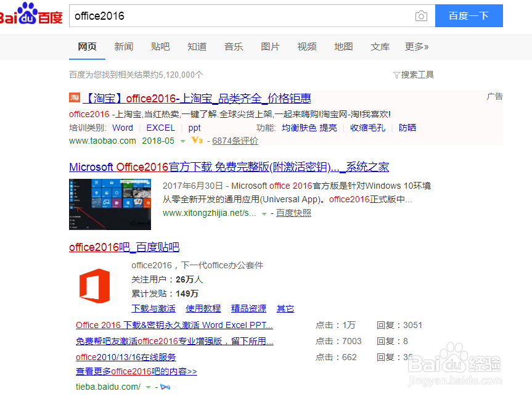Open the 音乐 tab
The height and width of the screenshot is (399, 532).
(234, 46)
